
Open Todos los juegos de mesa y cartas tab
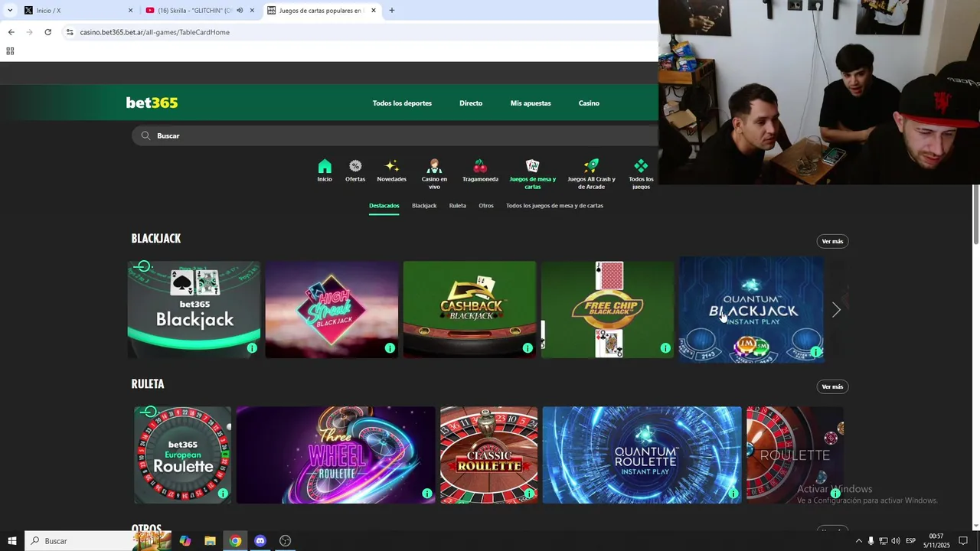click(x=554, y=206)
